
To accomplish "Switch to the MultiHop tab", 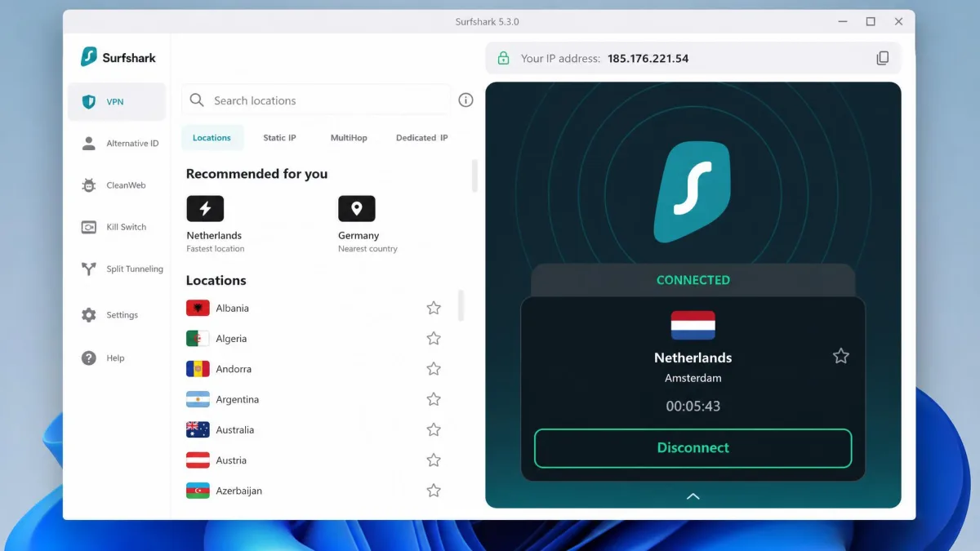I will [349, 138].
